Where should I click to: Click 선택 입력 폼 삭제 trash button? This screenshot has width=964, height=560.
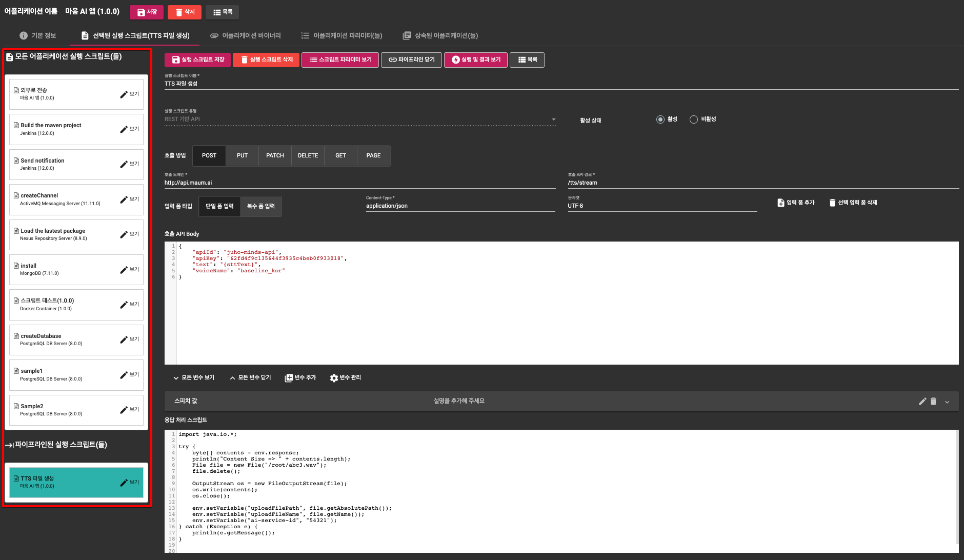point(853,203)
